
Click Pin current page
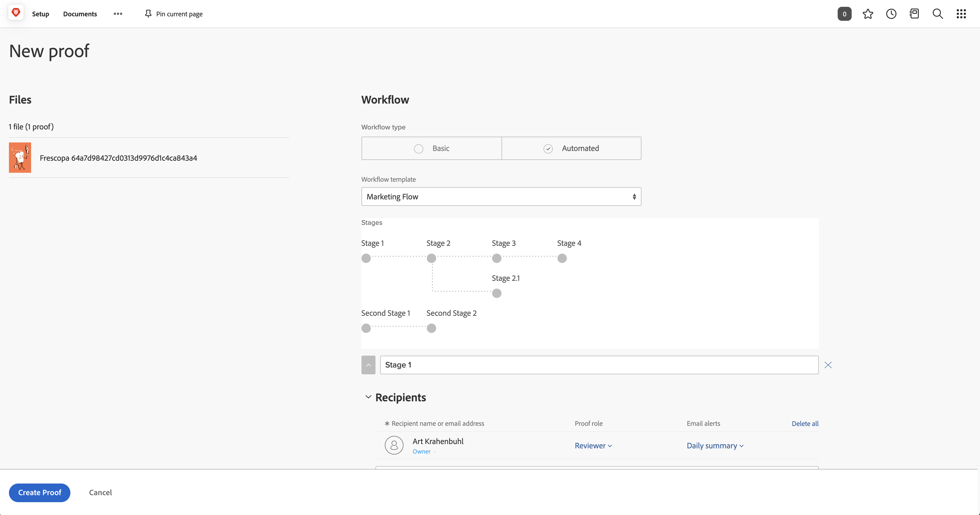coord(179,14)
